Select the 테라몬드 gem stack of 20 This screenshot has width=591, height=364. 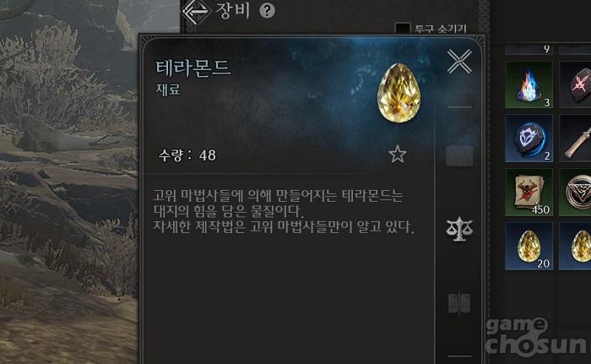tap(529, 246)
